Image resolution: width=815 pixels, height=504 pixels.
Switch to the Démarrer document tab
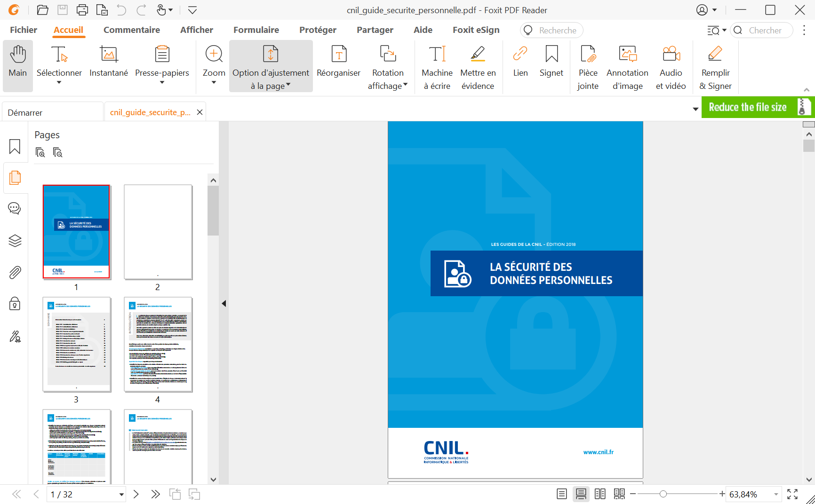click(52, 113)
